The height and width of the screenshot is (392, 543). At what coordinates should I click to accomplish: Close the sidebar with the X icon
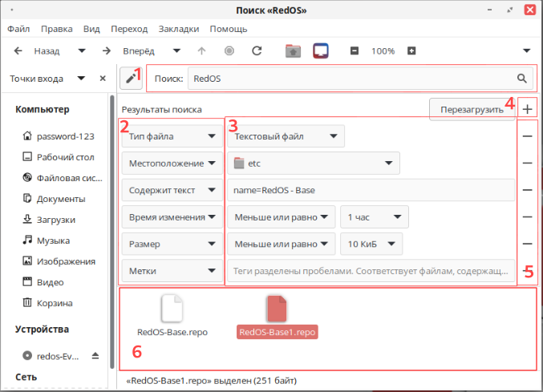[103, 79]
